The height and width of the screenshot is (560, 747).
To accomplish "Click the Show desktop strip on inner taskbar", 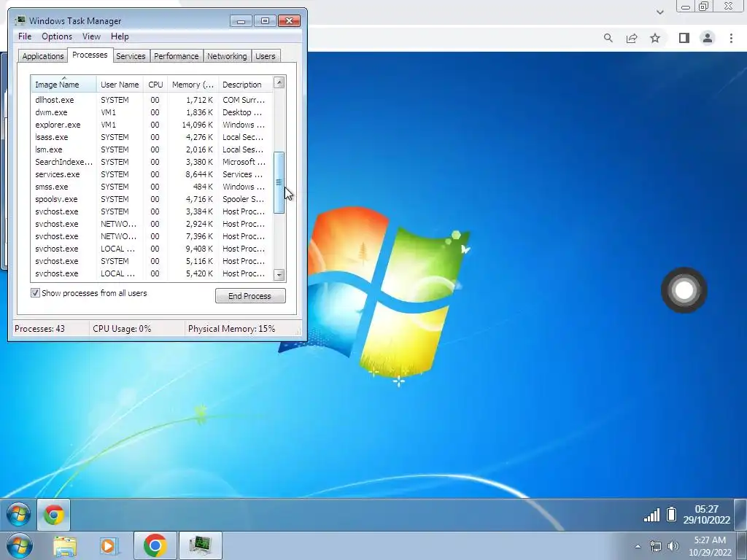I will 740,515.
